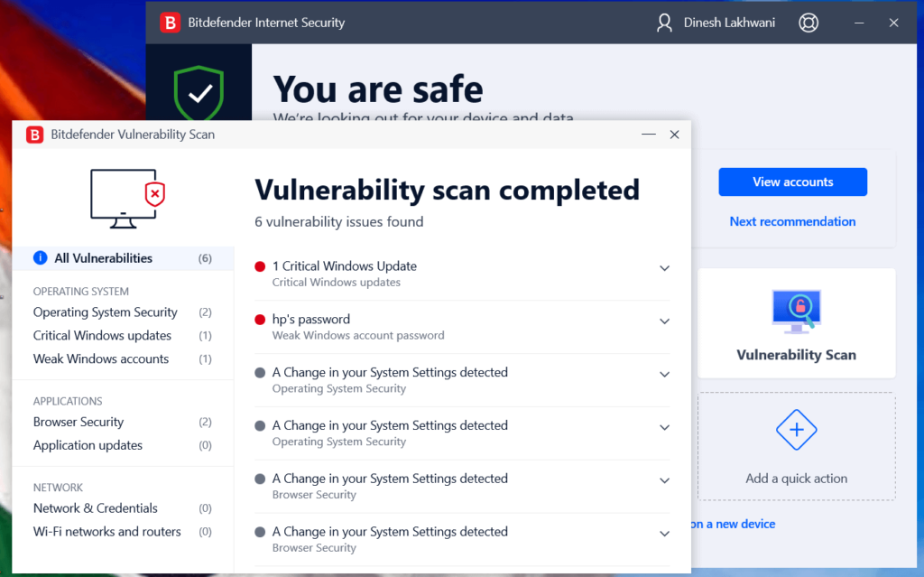Click 'Weak Windows account password' subtitle

358,335
